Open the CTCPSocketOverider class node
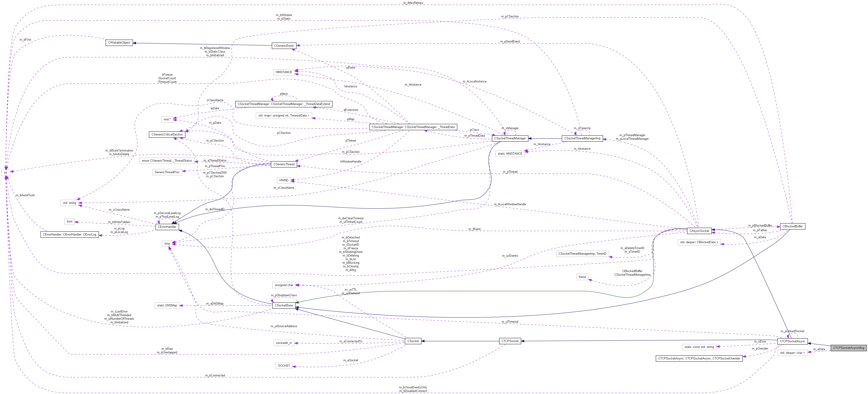The width and height of the screenshot is (868, 394). [x=699, y=359]
